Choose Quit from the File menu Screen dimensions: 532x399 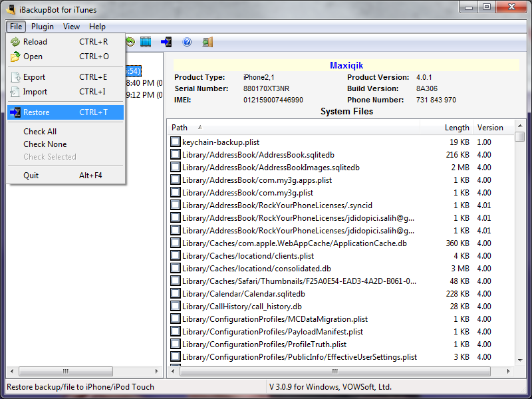click(x=65, y=176)
